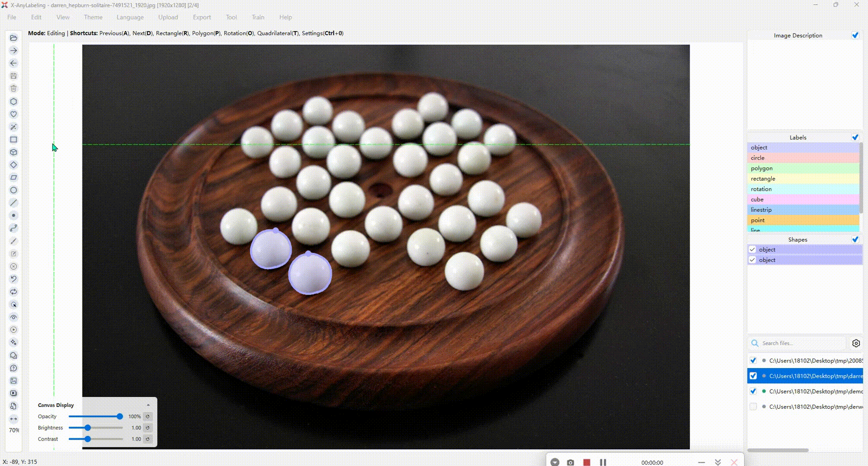Screen dimensions: 868x466
Task: Click the loop arrows icon
Action: coord(13,292)
